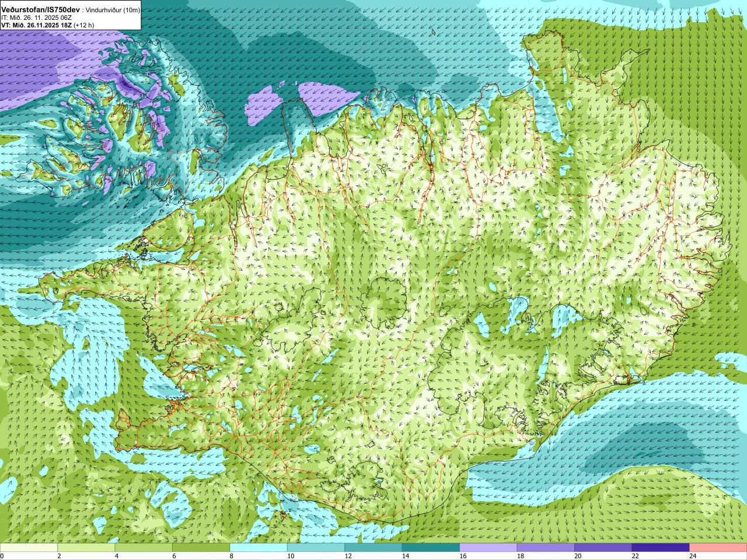Click the legend scale label '16'
Screen dimensions: 747x560
click(x=463, y=556)
